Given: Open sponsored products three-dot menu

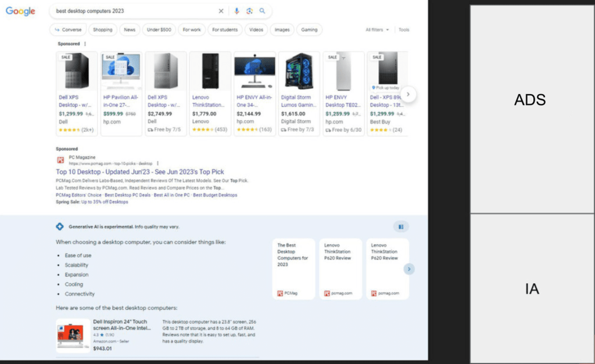Looking at the screenshot, I should [x=85, y=44].
